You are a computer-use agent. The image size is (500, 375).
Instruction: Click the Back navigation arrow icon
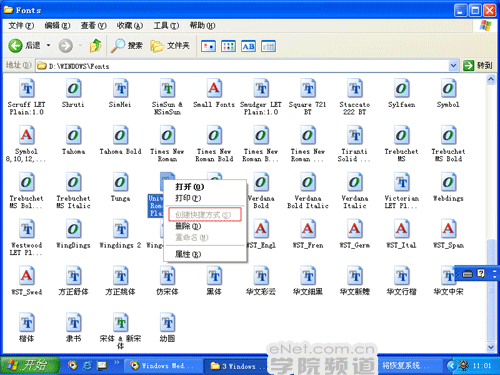15,46
